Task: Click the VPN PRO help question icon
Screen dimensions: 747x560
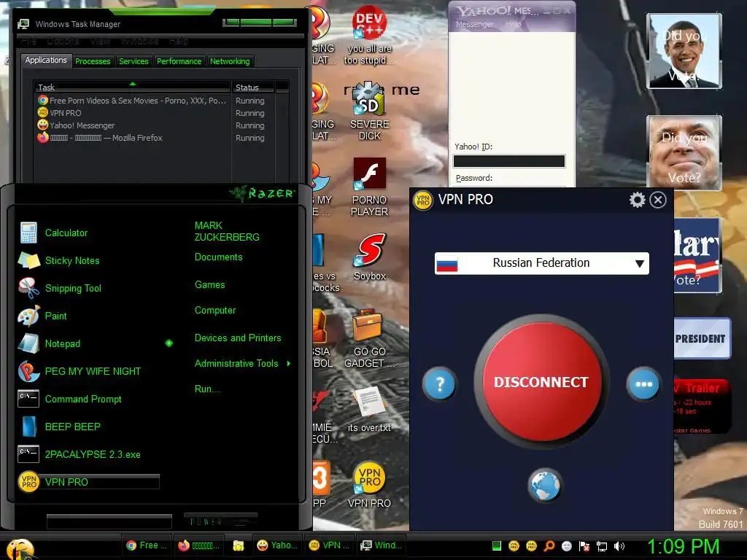Action: pyautogui.click(x=440, y=384)
